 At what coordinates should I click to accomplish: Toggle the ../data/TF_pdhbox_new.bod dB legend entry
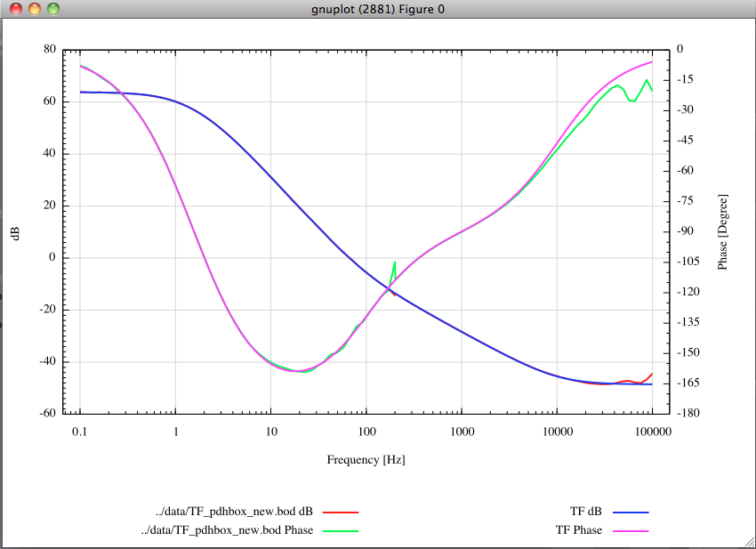click(x=234, y=512)
